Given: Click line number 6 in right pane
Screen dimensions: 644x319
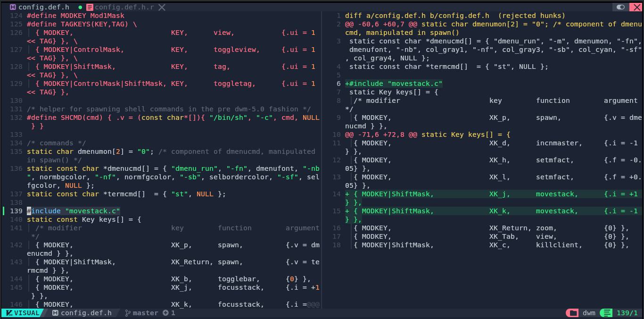Looking at the screenshot, I should coord(339,84).
